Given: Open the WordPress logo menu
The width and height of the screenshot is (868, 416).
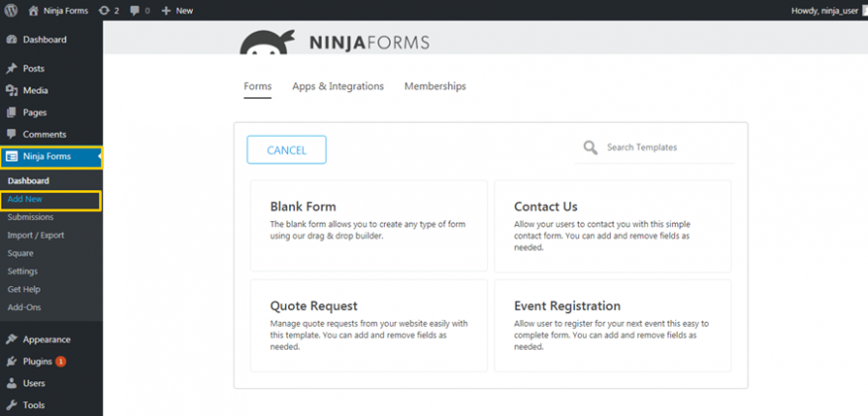Looking at the screenshot, I should coord(11,10).
